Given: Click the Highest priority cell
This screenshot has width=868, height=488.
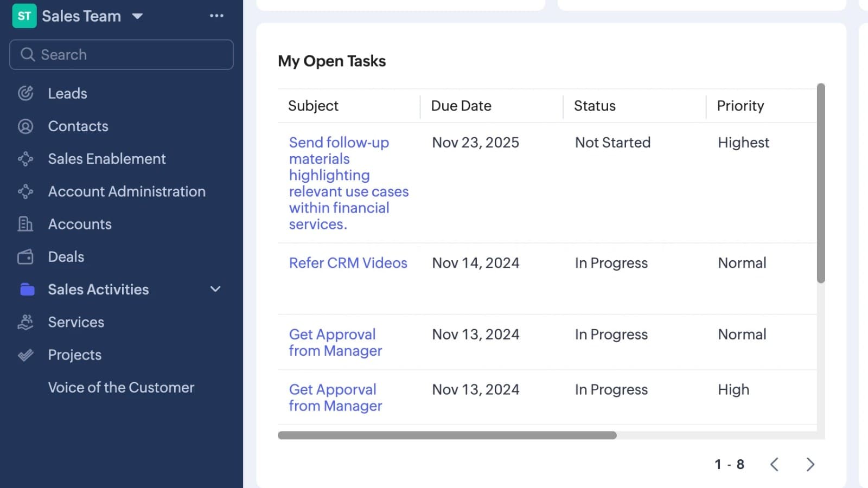Looking at the screenshot, I should click(x=743, y=143).
